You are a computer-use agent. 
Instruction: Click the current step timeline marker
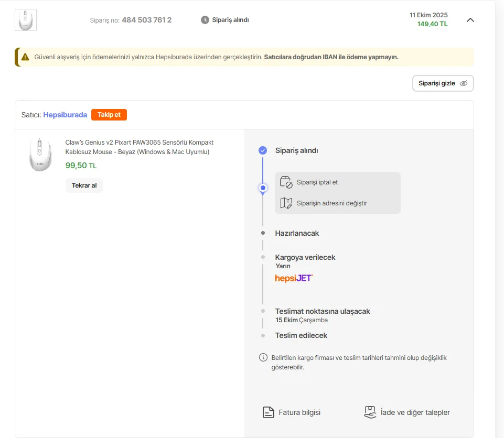click(x=263, y=188)
